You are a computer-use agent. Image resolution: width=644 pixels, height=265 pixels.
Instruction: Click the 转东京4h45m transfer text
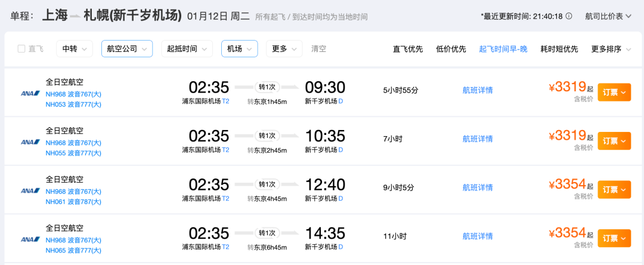tap(267, 199)
